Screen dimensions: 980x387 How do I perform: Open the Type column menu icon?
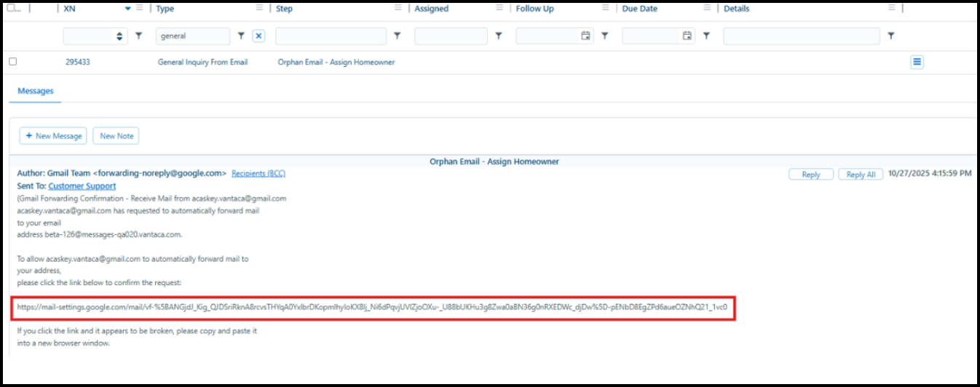coord(260,8)
